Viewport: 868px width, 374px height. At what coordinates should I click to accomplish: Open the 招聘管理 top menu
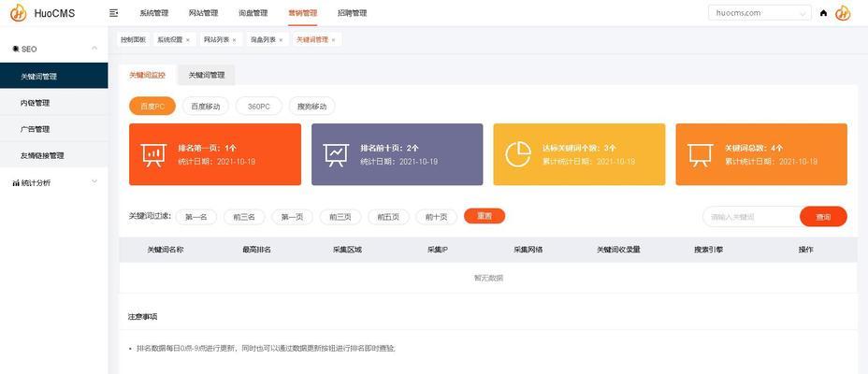(352, 13)
